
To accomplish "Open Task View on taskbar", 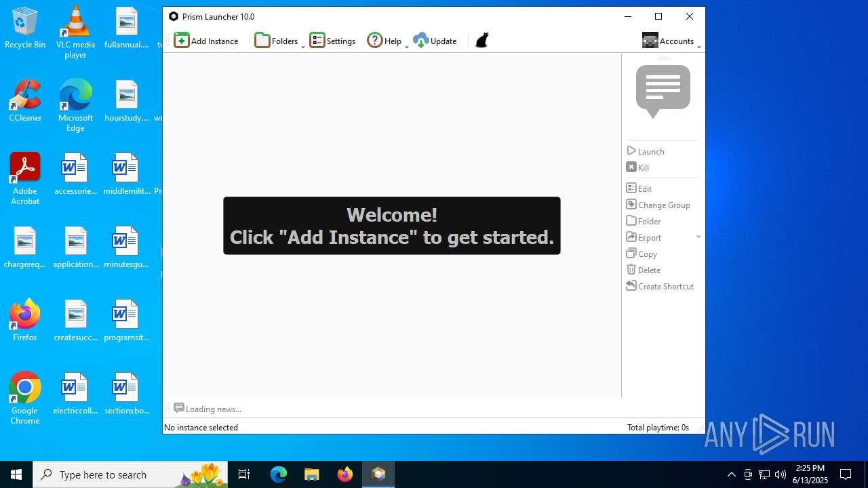I will 244,474.
